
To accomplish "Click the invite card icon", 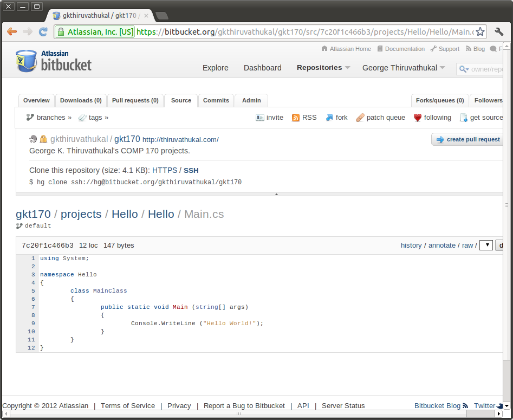I will click(x=260, y=118).
